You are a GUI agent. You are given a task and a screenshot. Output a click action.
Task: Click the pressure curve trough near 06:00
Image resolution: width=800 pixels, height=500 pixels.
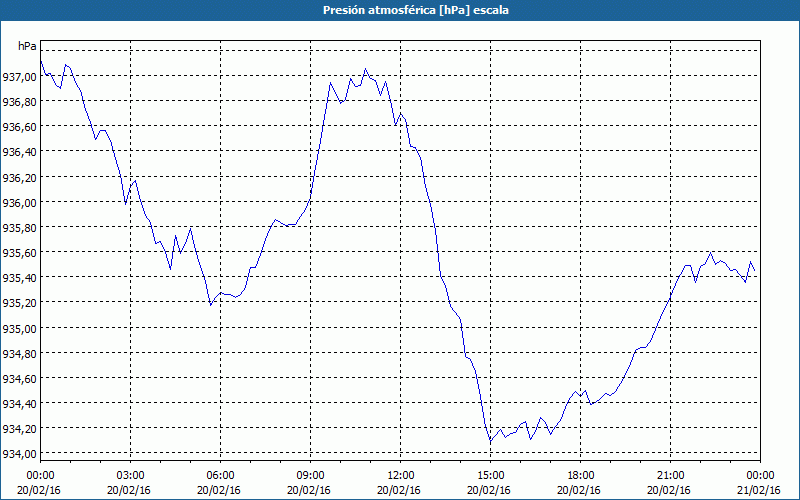tap(211, 305)
